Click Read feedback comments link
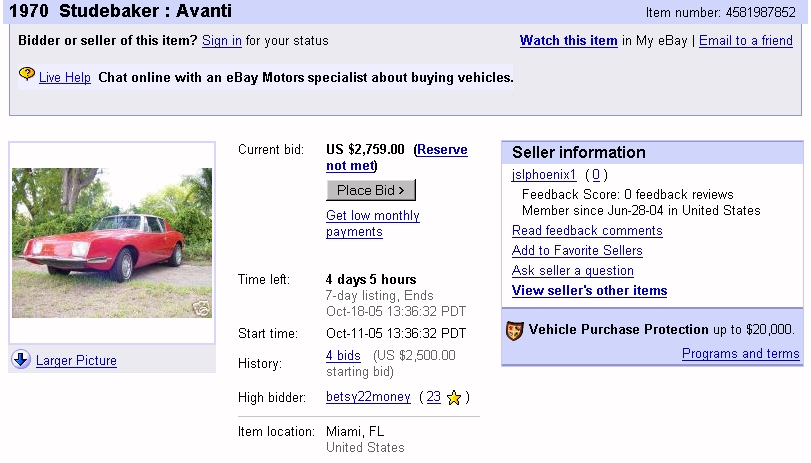Image resolution: width=811 pixels, height=463 pixels. click(587, 231)
